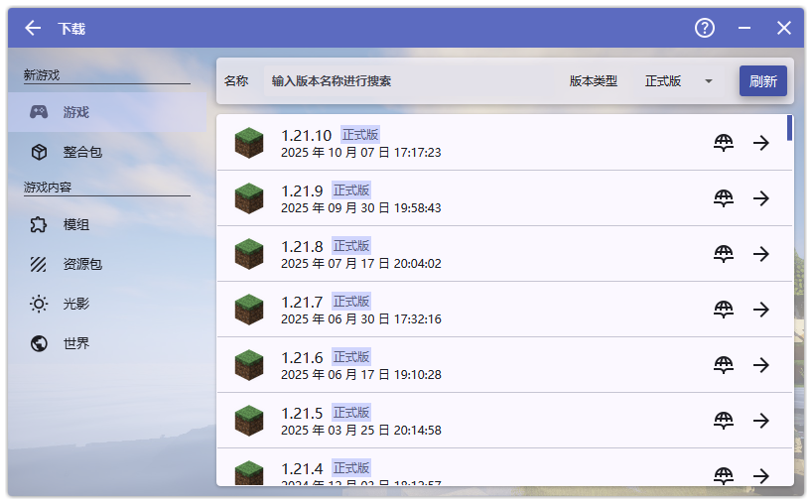812x504 pixels.
Task: Click the 刷新 refresh button
Action: point(762,81)
